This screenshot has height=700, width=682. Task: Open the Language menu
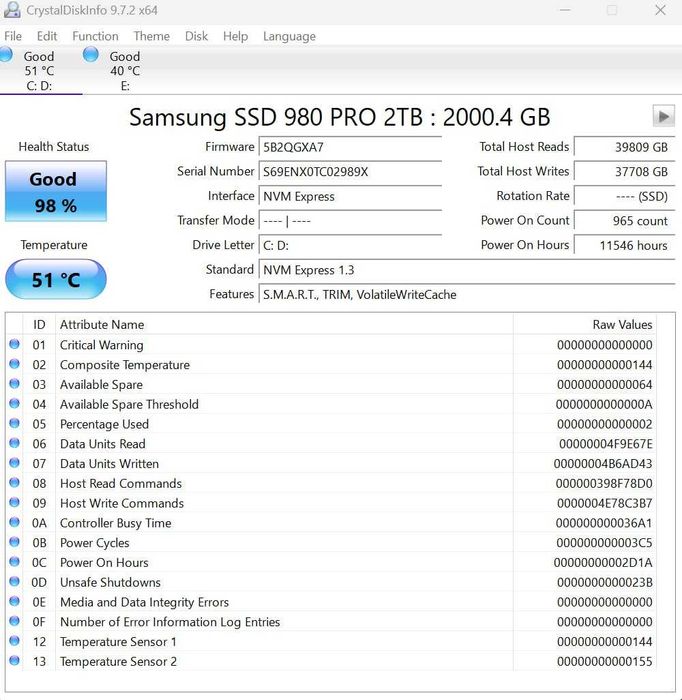tap(289, 36)
